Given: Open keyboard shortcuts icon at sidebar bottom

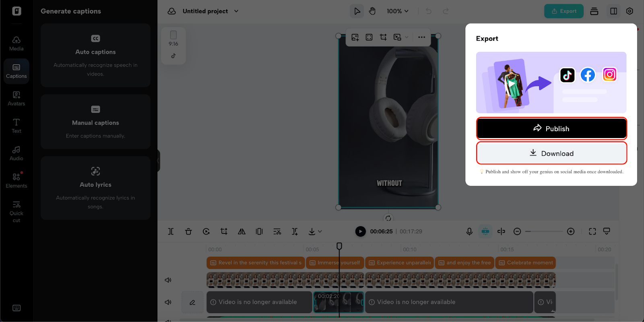Looking at the screenshot, I should click(17, 308).
